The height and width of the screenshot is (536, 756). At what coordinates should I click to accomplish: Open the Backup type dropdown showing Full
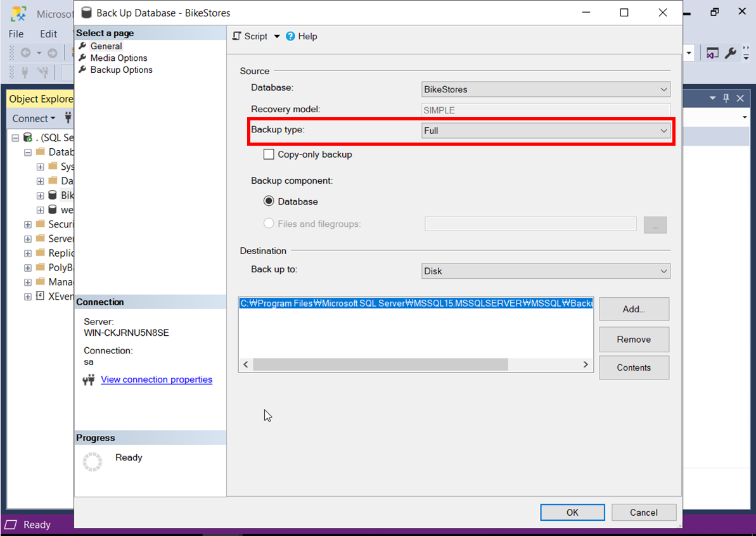pos(546,131)
